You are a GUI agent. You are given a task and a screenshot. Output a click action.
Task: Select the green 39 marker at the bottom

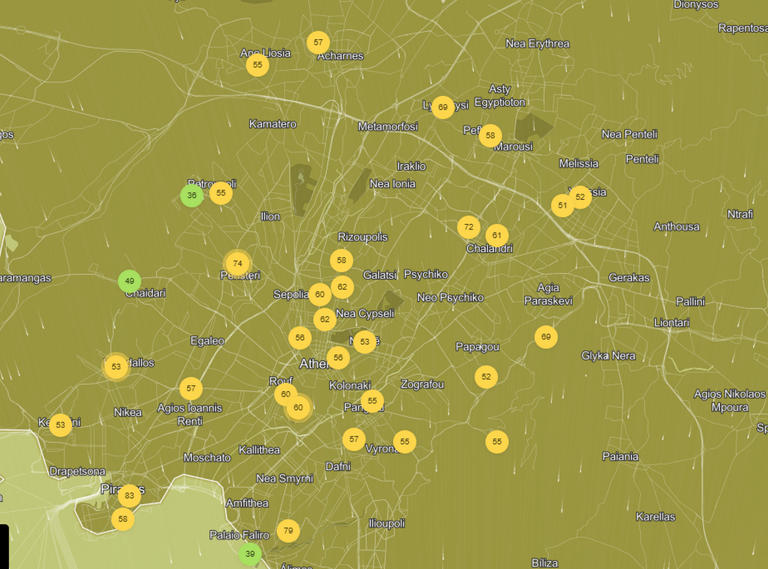tap(250, 554)
